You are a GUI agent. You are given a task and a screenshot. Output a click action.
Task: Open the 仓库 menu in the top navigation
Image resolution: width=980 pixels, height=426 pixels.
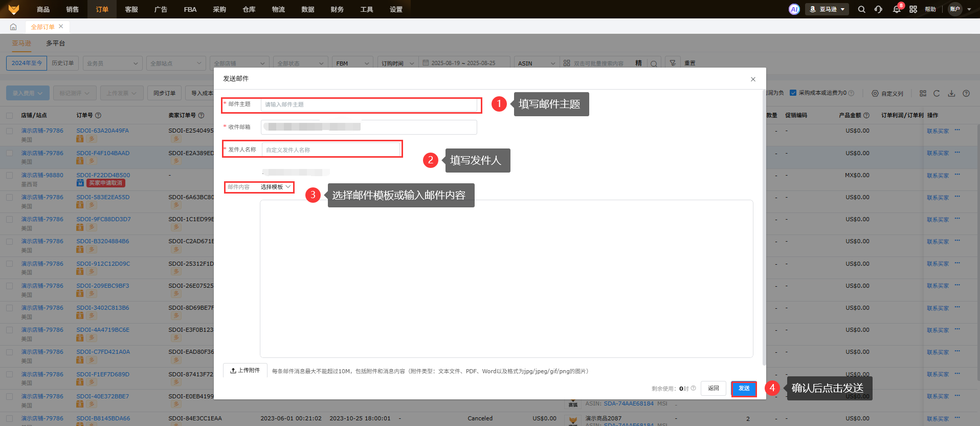[249, 9]
